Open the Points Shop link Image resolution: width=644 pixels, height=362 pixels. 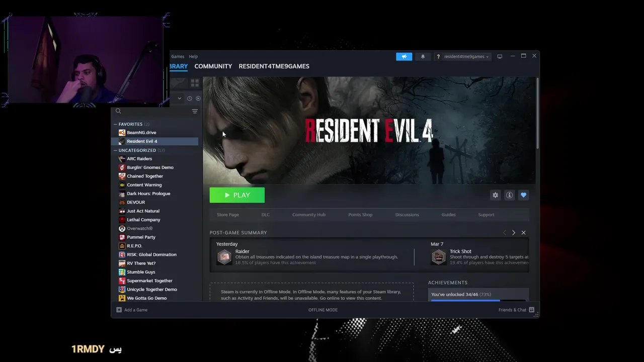pos(360,215)
